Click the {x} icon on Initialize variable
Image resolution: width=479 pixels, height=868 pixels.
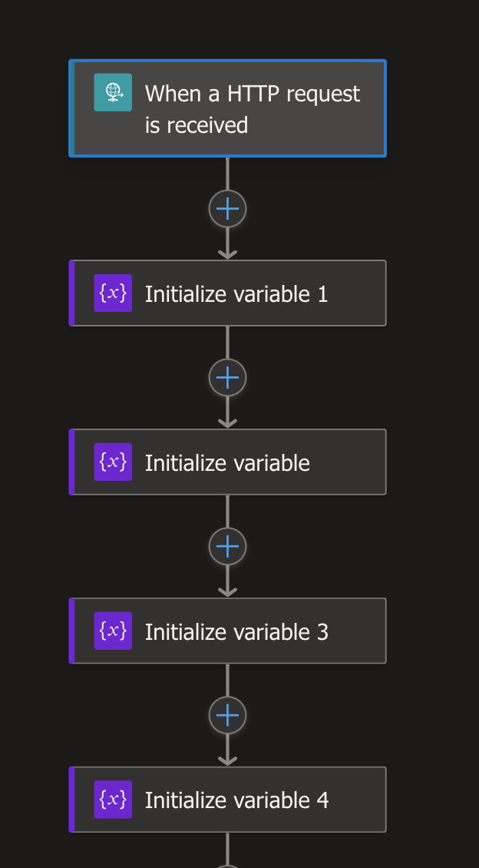coord(113,462)
